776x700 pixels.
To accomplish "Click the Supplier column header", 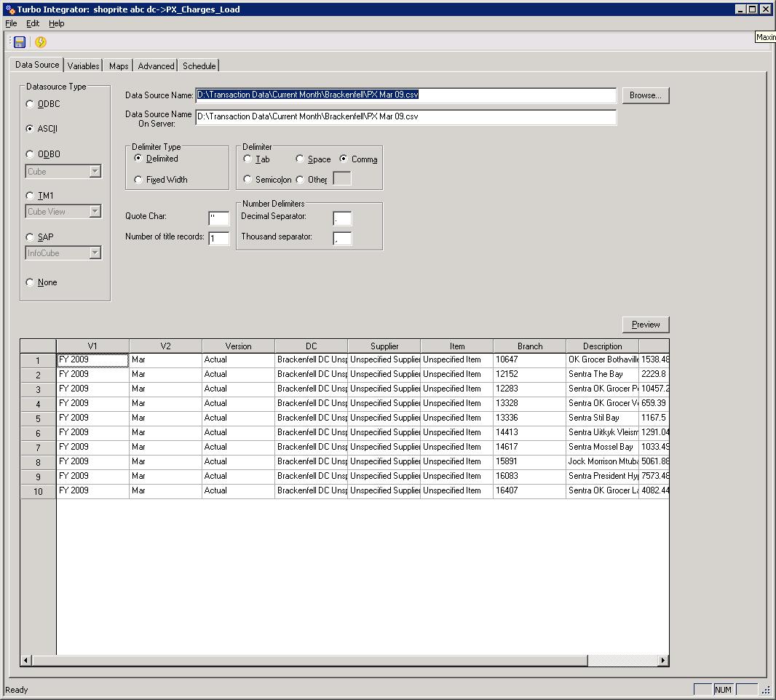I will 384,346.
